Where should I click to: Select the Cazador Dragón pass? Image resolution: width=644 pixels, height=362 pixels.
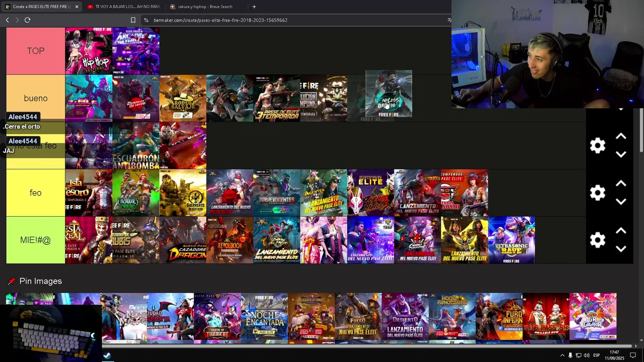[183, 240]
